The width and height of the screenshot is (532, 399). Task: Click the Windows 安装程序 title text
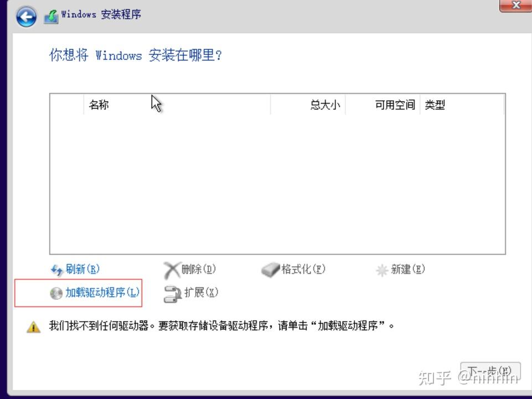click(101, 14)
